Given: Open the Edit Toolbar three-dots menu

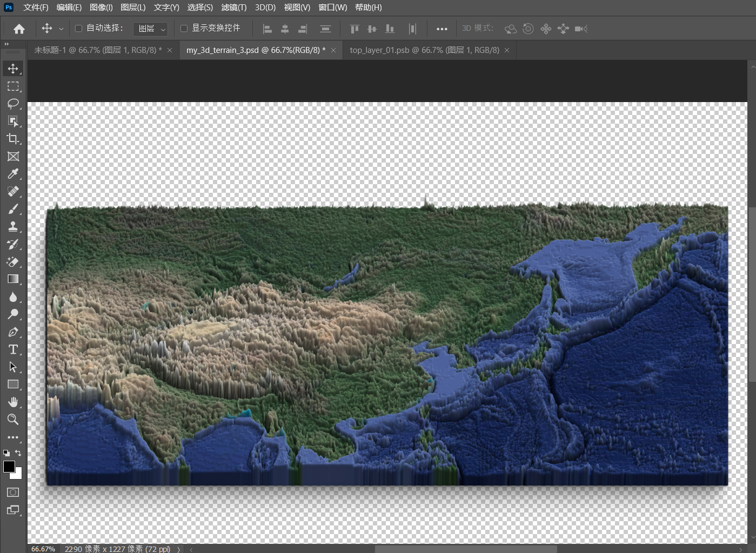Looking at the screenshot, I should pos(13,437).
